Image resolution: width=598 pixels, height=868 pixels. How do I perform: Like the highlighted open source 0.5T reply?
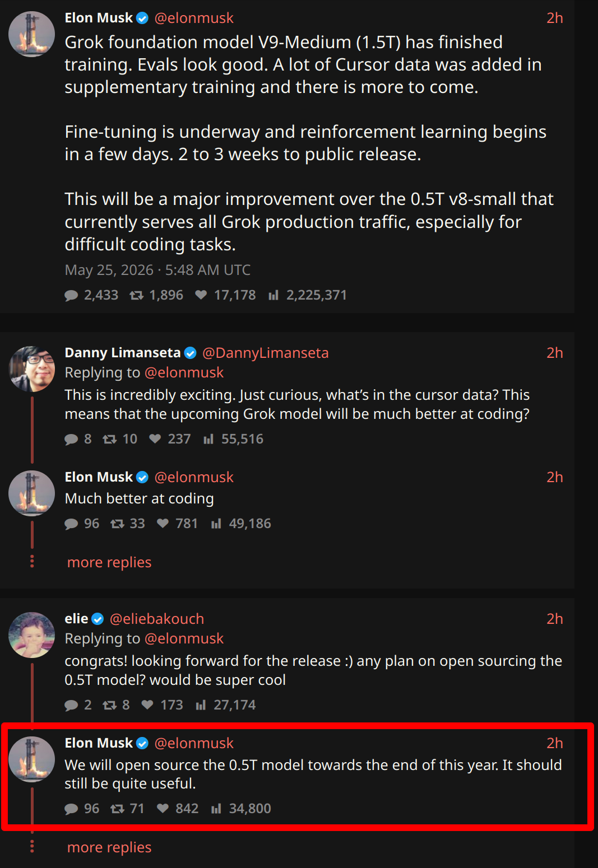click(163, 809)
